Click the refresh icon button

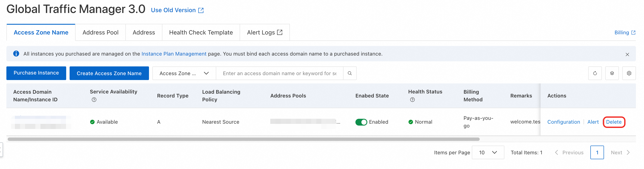click(x=595, y=73)
